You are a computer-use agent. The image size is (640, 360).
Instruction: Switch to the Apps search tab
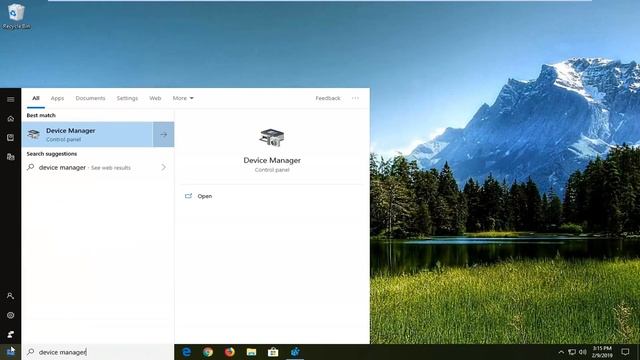pos(57,98)
